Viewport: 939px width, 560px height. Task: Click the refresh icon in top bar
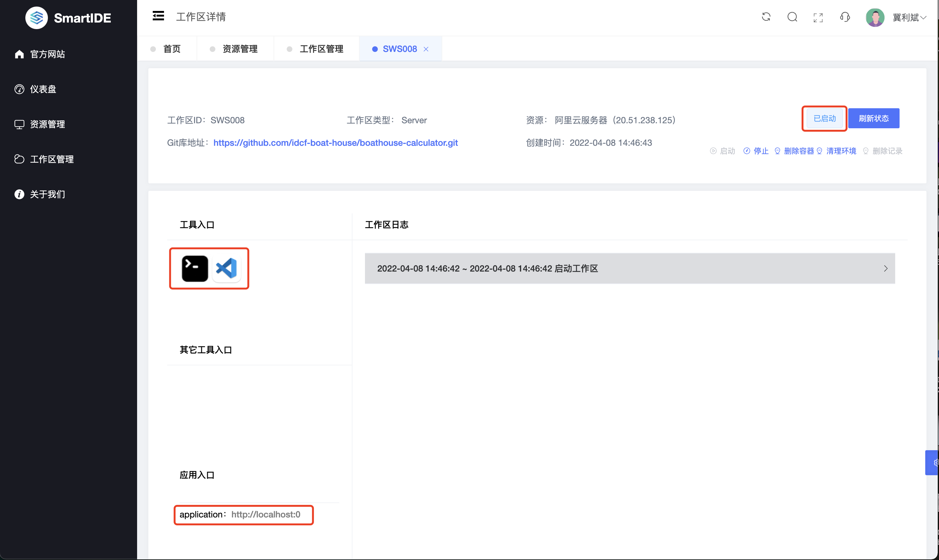click(766, 17)
